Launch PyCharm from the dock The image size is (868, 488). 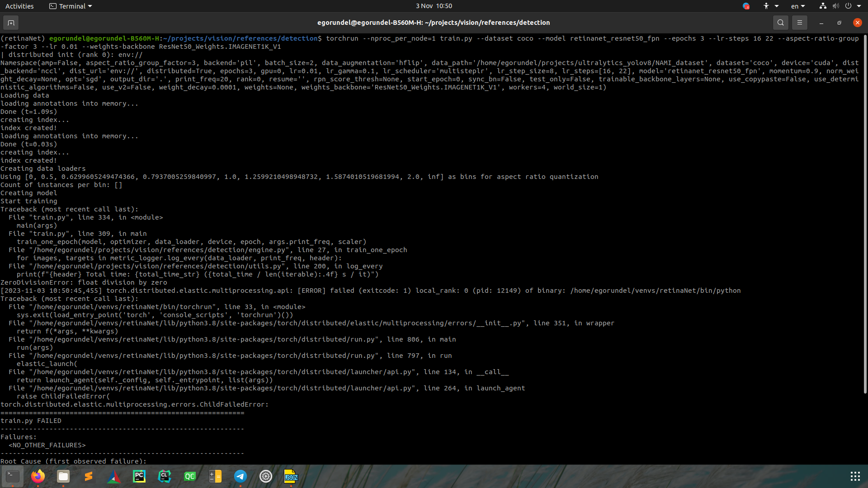139,476
